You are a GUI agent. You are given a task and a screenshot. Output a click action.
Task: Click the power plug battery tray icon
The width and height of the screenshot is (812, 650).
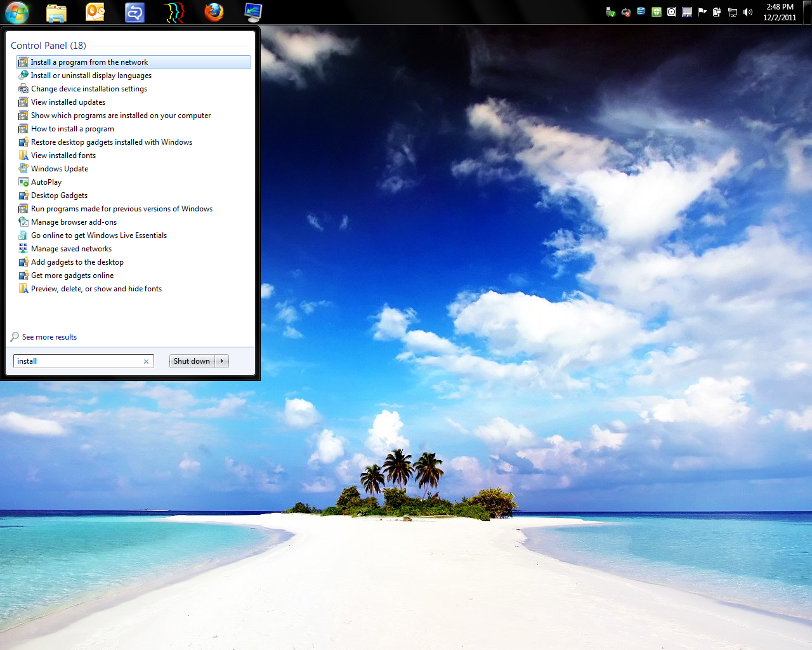pyautogui.click(x=717, y=12)
